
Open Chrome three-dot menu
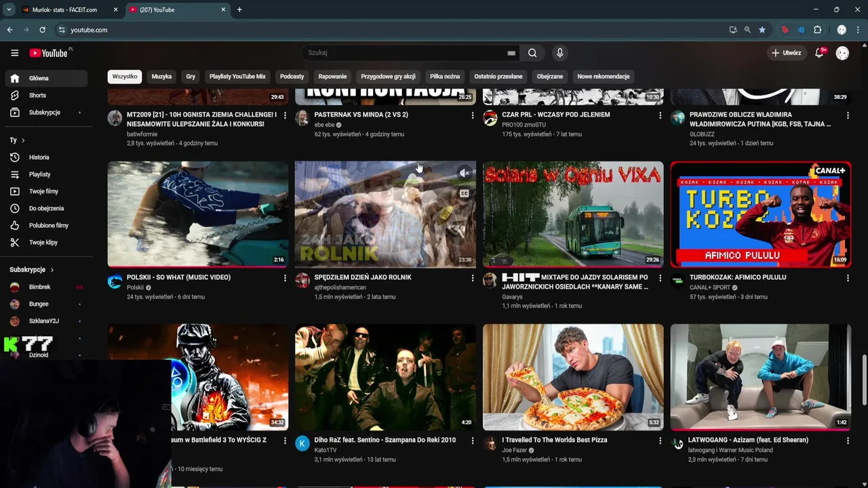coord(859,30)
